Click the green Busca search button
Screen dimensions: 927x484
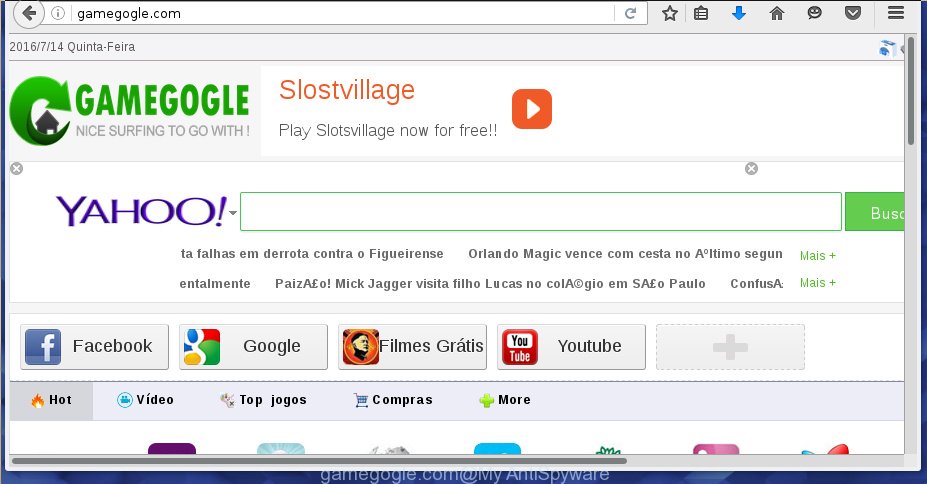[875, 212]
